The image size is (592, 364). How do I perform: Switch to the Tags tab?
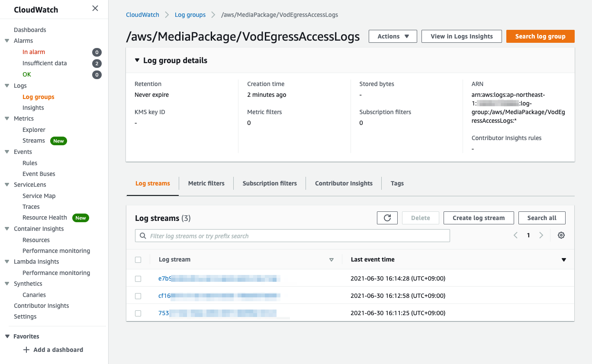coord(397,183)
